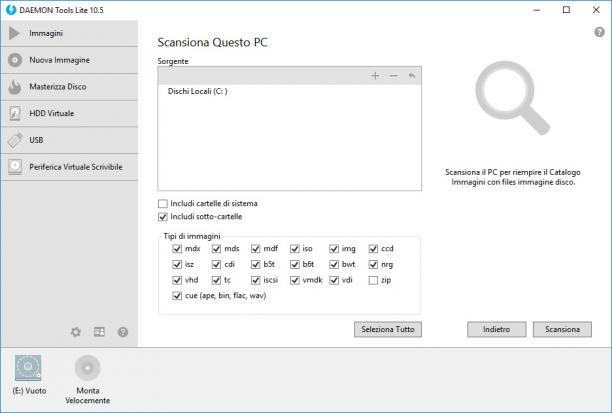612x413 pixels.
Task: Toggle the tc checkbox
Action: tap(216, 280)
